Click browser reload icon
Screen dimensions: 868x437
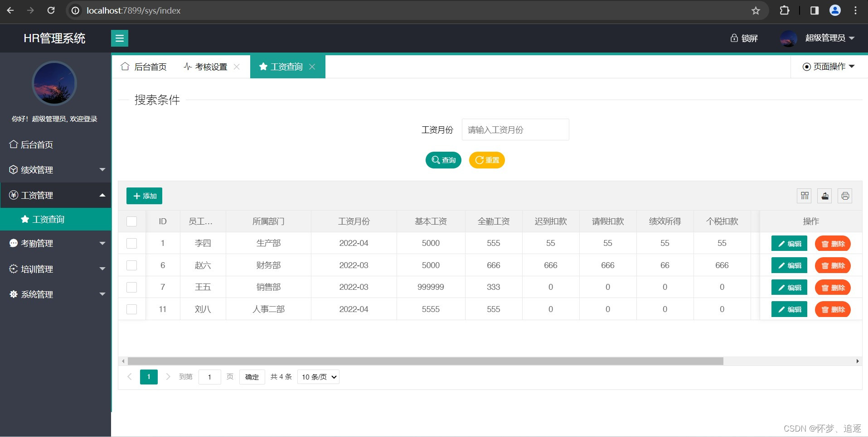[x=51, y=10]
